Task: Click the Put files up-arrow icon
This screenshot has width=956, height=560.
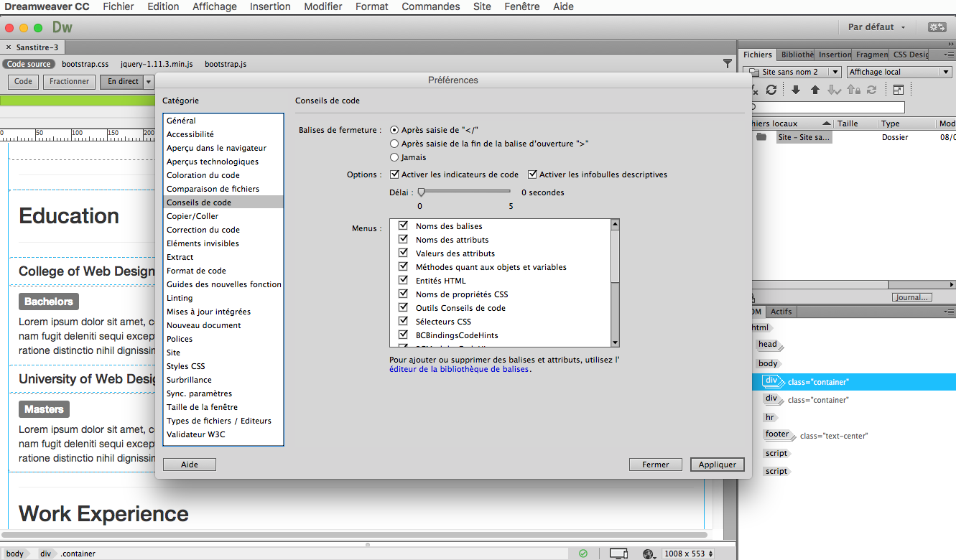Action: point(815,90)
